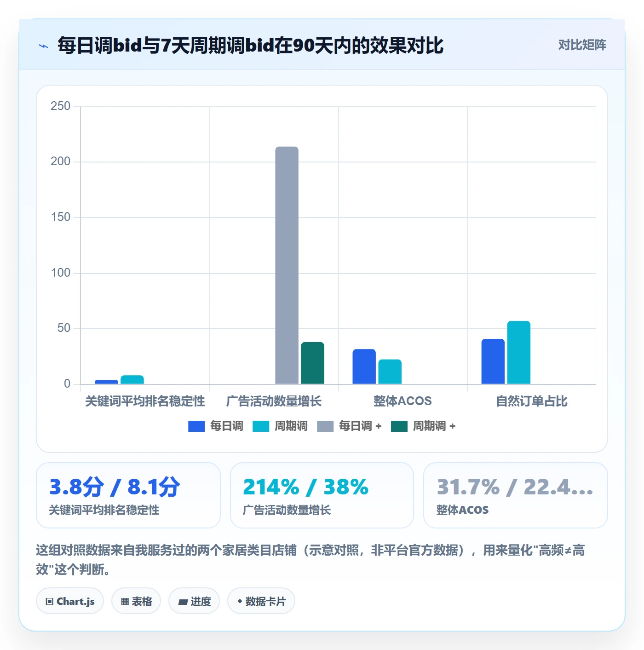
Task: Click the 50 y-axis tick label
Action: click(x=64, y=328)
